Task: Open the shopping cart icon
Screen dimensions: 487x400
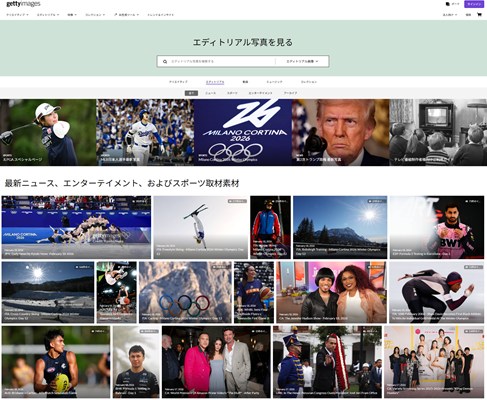Action: [479, 15]
